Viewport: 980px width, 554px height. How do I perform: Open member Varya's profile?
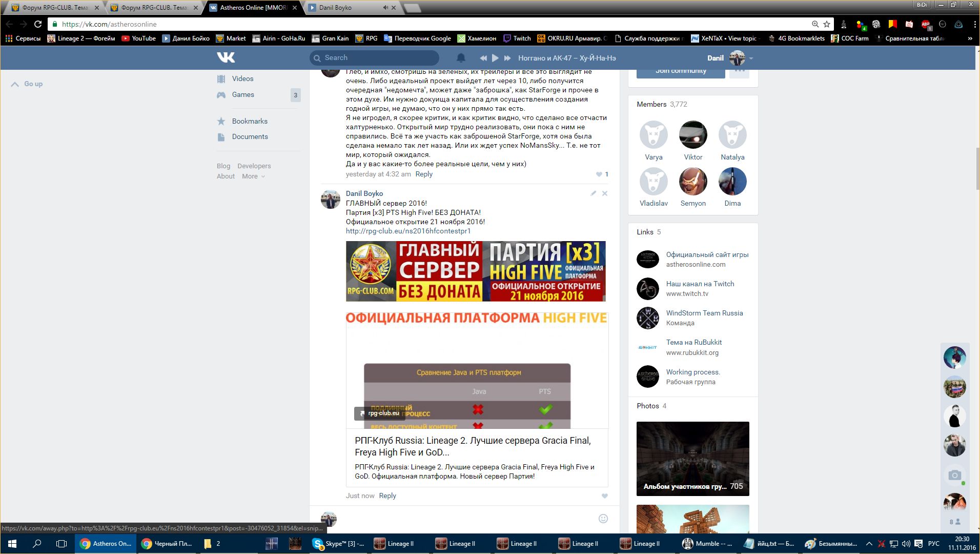click(654, 141)
